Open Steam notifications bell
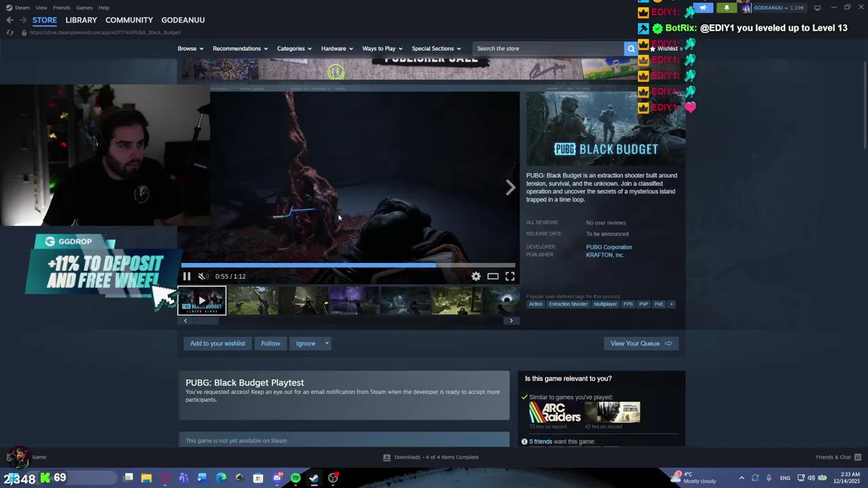Screen dimensions: 868x488 726,7
